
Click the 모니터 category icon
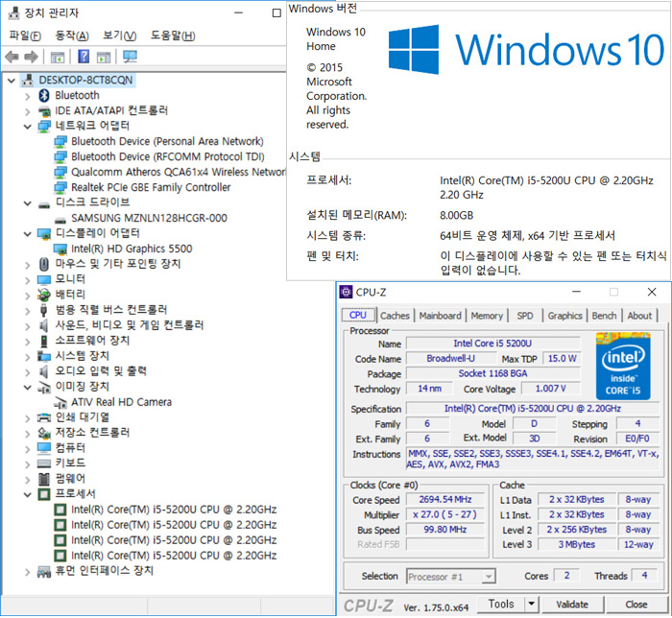coord(44,279)
